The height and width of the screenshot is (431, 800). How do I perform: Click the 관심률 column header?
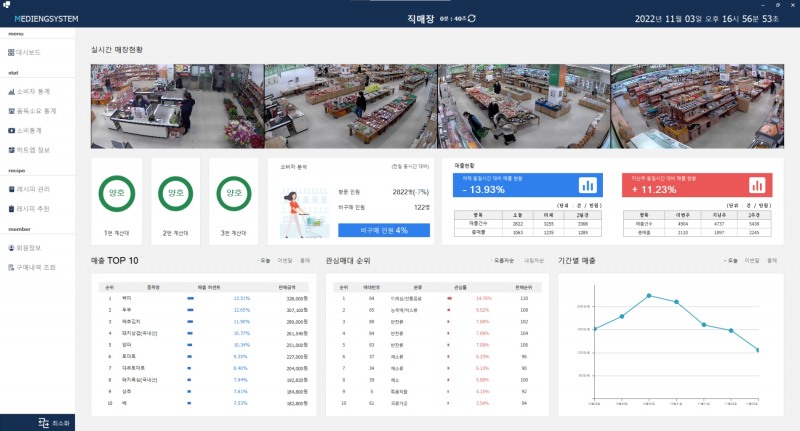pyautogui.click(x=460, y=288)
